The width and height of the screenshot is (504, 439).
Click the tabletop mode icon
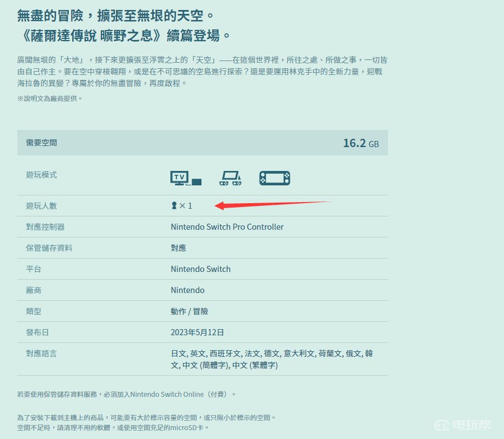(230, 178)
